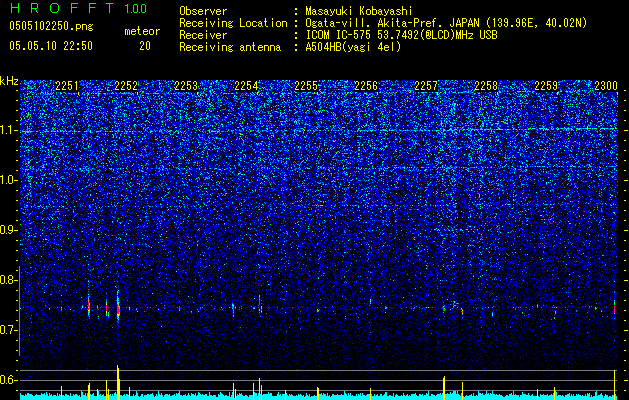Click the 2255 time marker
This screenshot has width=629, height=400.
click(306, 86)
